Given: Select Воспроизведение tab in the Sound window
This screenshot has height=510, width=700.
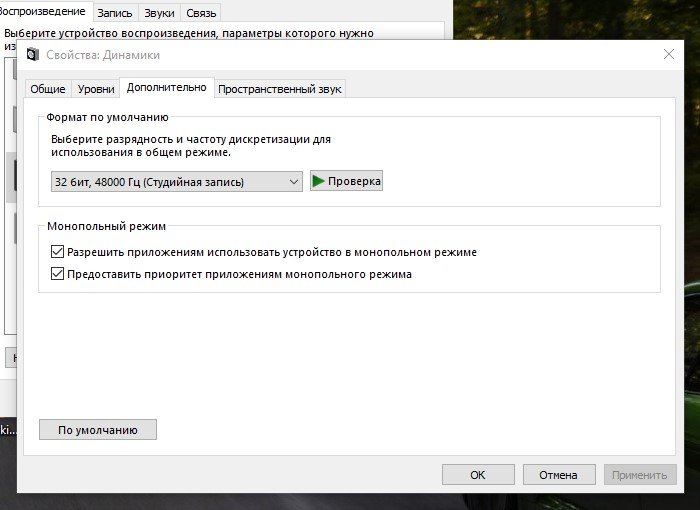Looking at the screenshot, I should [x=45, y=11].
